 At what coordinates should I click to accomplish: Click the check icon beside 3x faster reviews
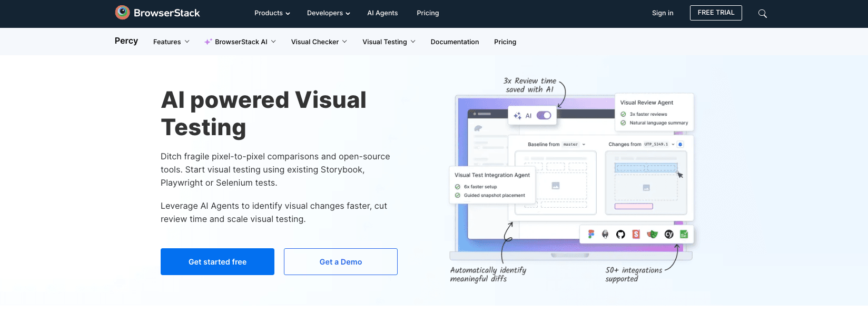[623, 114]
